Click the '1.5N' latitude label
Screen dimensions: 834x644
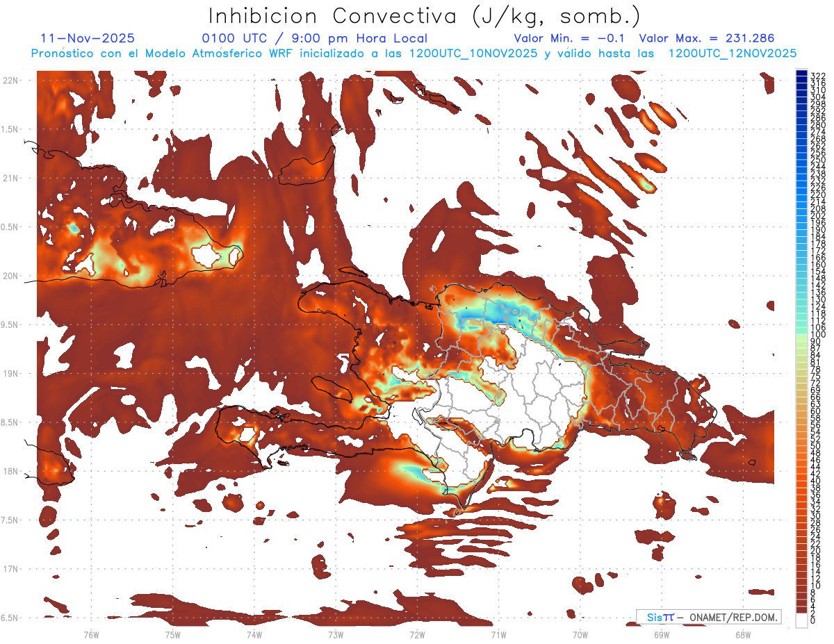click(x=10, y=129)
